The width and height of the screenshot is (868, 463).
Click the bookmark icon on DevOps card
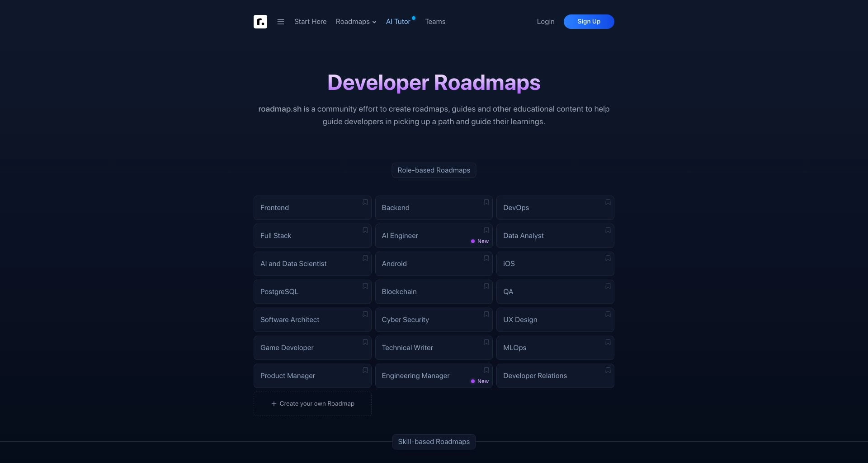pos(608,202)
